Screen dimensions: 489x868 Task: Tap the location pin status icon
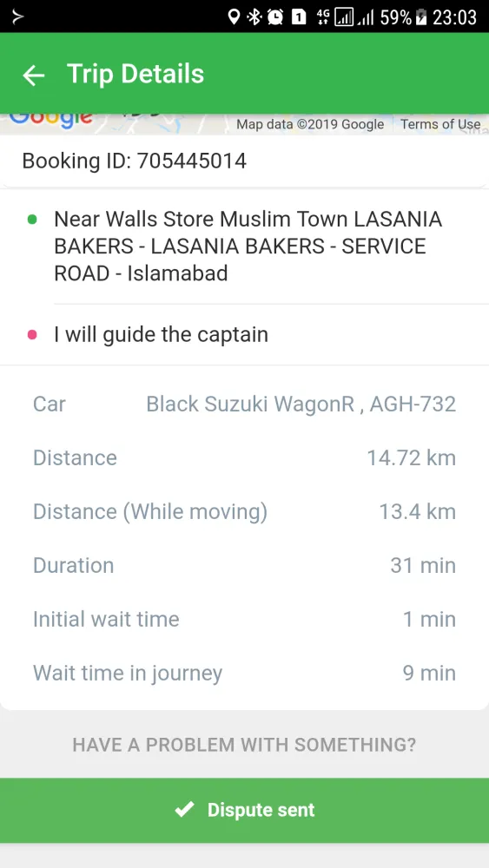pyautogui.click(x=235, y=17)
